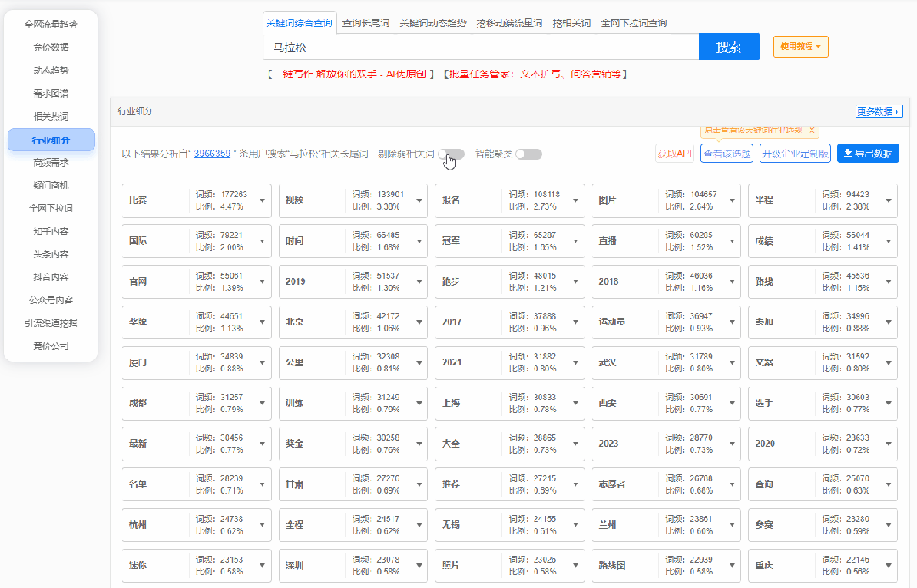This screenshot has height=588, width=917.
Task: Open the 挖相关词 tab
Action: pyautogui.click(x=571, y=24)
